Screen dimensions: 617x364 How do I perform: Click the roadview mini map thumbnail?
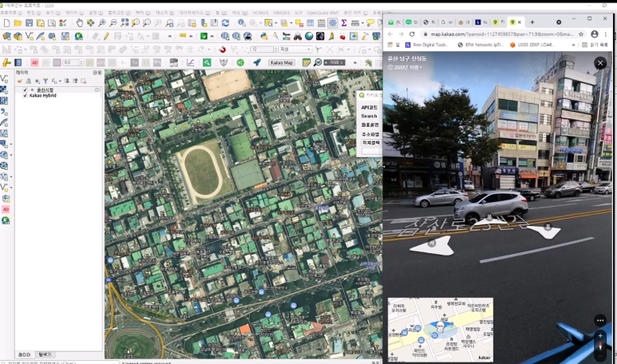pyautogui.click(x=441, y=330)
